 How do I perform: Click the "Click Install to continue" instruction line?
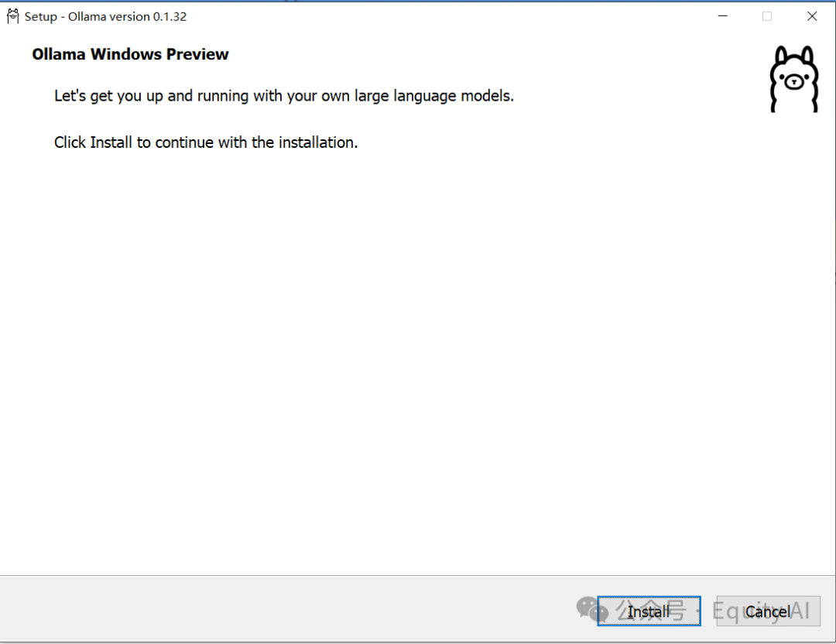pos(206,142)
